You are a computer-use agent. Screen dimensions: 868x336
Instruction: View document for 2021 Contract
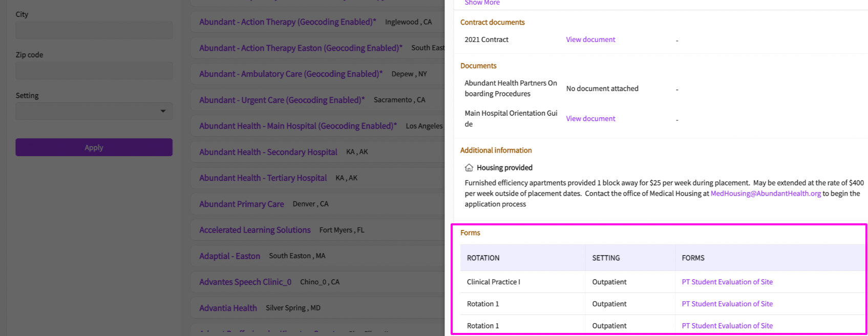point(590,39)
